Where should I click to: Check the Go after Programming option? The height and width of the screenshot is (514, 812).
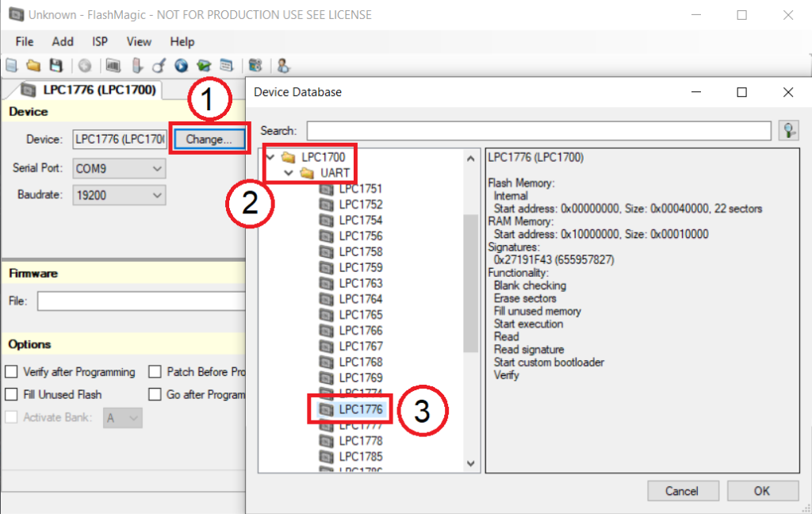coord(155,394)
